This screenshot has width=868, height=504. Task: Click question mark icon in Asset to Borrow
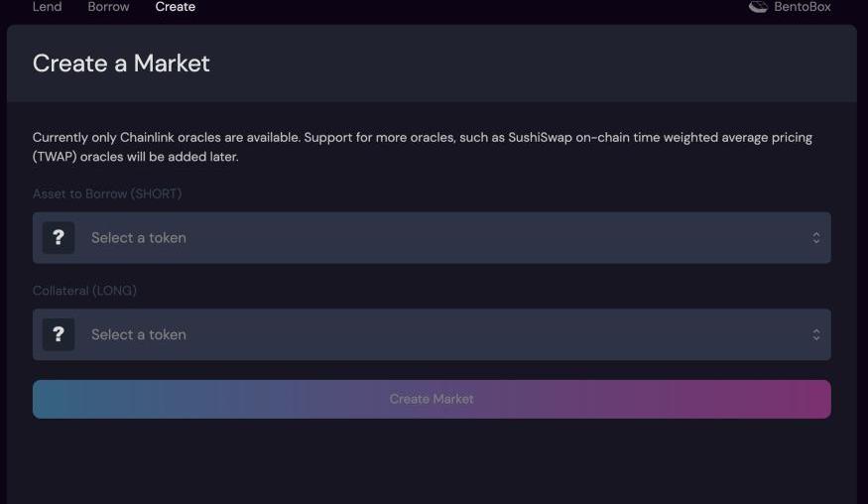tap(59, 237)
